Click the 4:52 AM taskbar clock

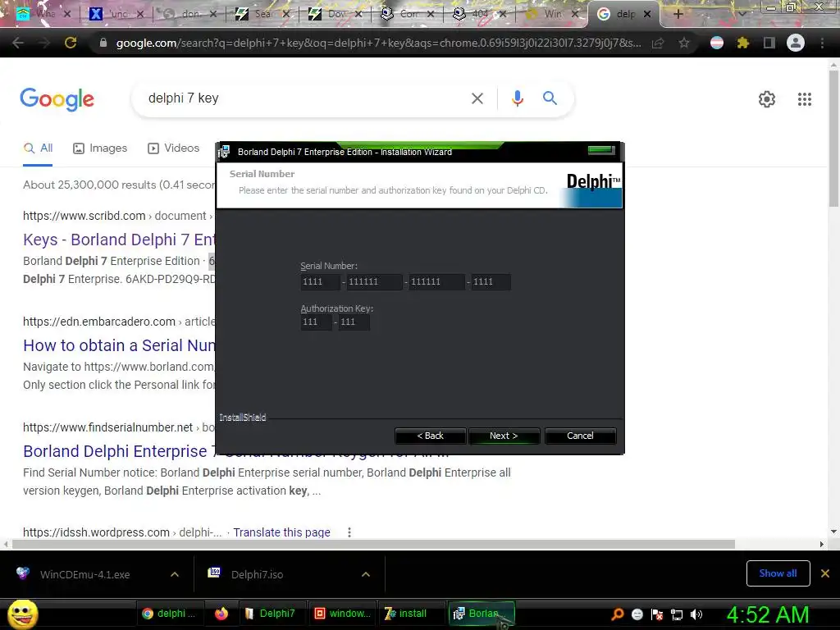(767, 614)
